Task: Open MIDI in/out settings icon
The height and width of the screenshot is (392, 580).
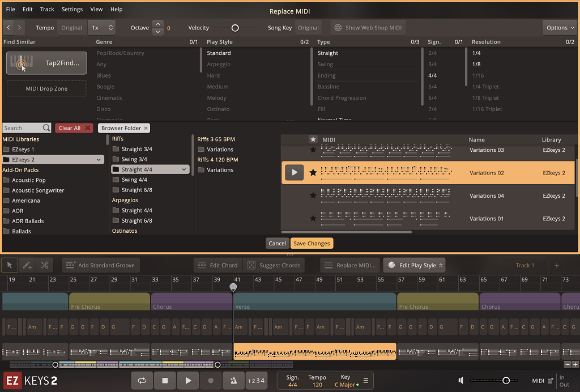Action: 551,381
